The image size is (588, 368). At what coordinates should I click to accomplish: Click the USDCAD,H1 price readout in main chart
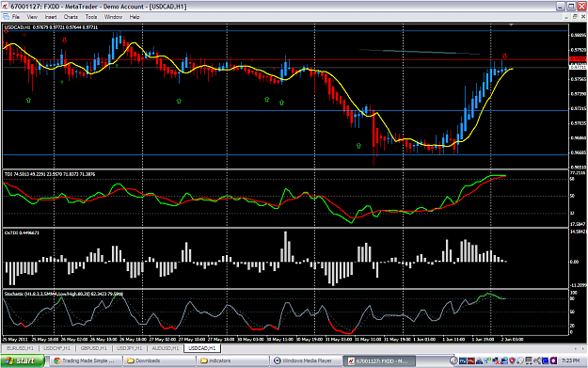point(51,27)
